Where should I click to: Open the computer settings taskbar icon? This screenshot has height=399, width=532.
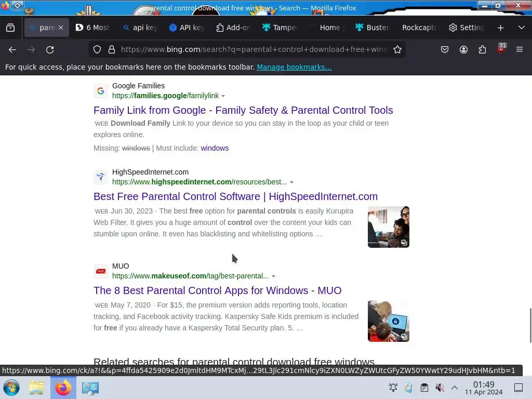coord(90,388)
